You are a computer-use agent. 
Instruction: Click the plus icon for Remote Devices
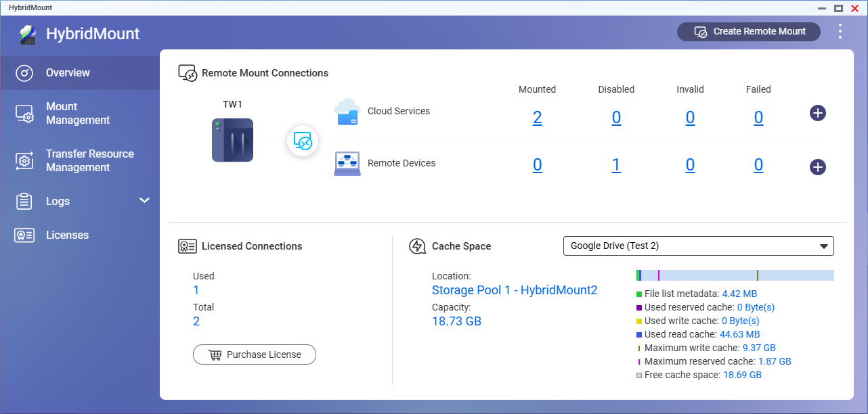pos(817,166)
